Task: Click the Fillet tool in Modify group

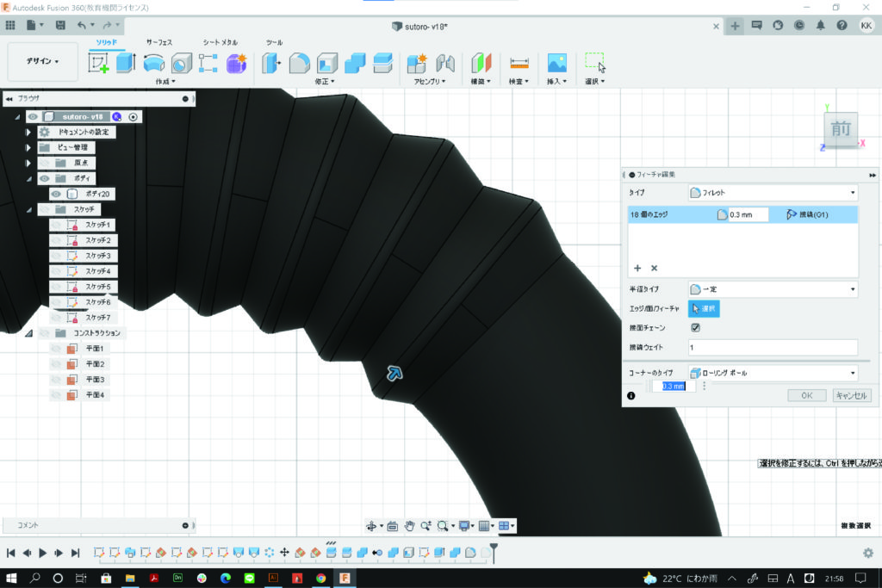Action: [x=299, y=63]
